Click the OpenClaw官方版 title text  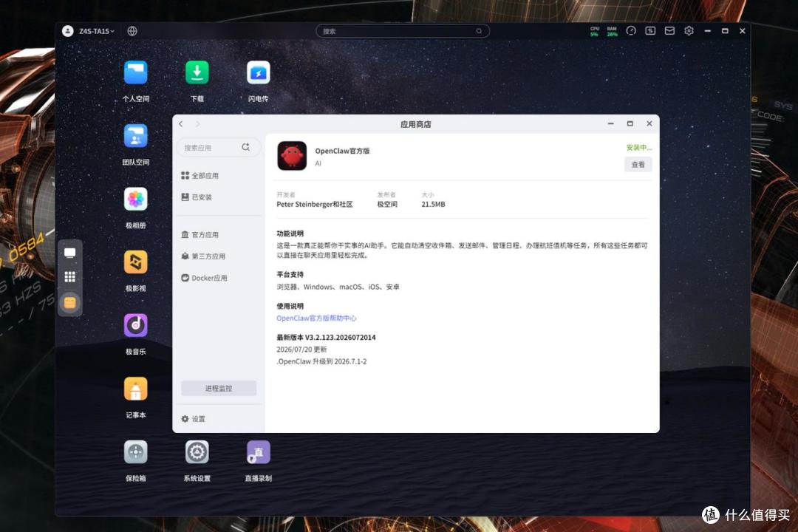[343, 151]
